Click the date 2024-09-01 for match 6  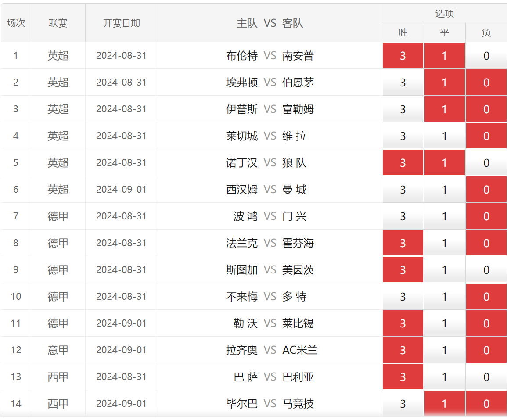[x=121, y=189]
